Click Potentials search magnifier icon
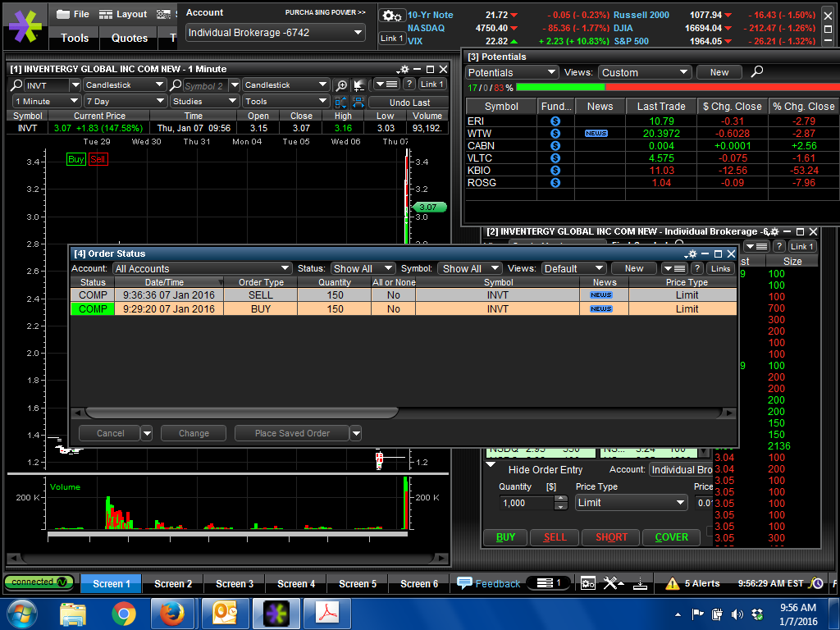 pyautogui.click(x=757, y=72)
